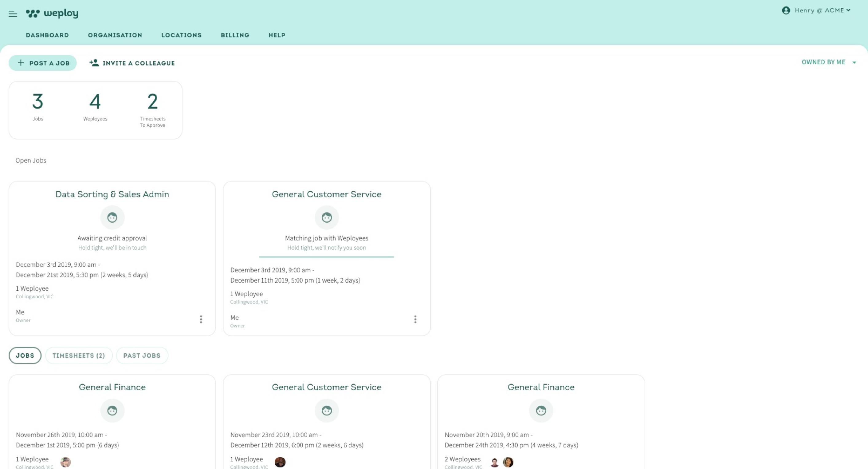Open the Owned By Me filter dropdown
This screenshot has height=469, width=868.
pos(829,62)
